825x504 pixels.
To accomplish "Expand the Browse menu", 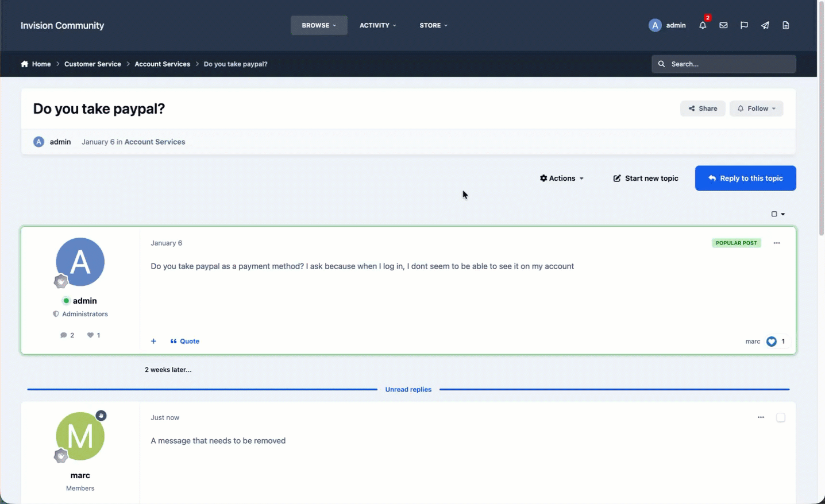I will 319,25.
